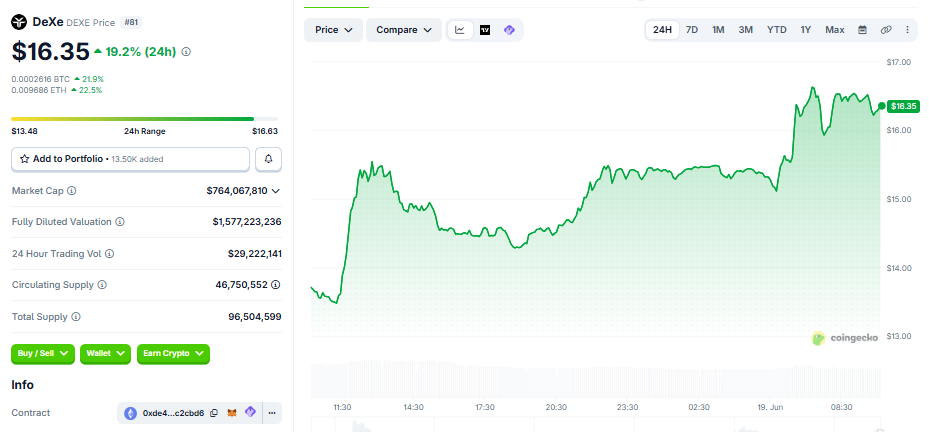This screenshot has width=929, height=432.
Task: Click the 24 Hour Trading Vol info icon
Action: (109, 254)
